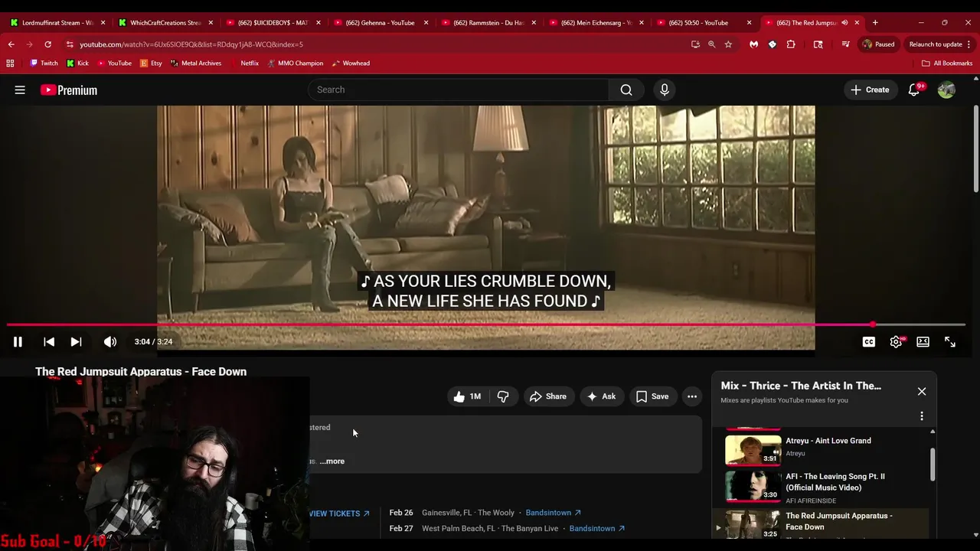Open the Etsy bookmark
The width and height of the screenshot is (980, 551).
[x=151, y=64]
